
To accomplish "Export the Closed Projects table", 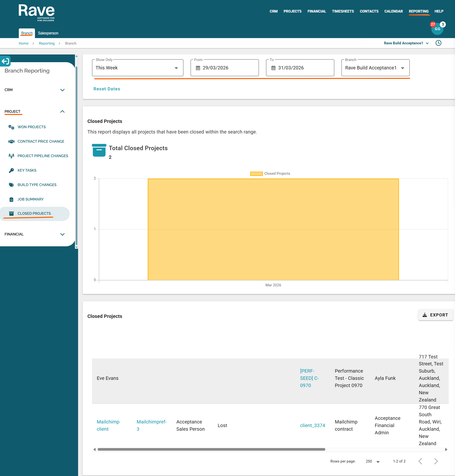I will click(435, 315).
